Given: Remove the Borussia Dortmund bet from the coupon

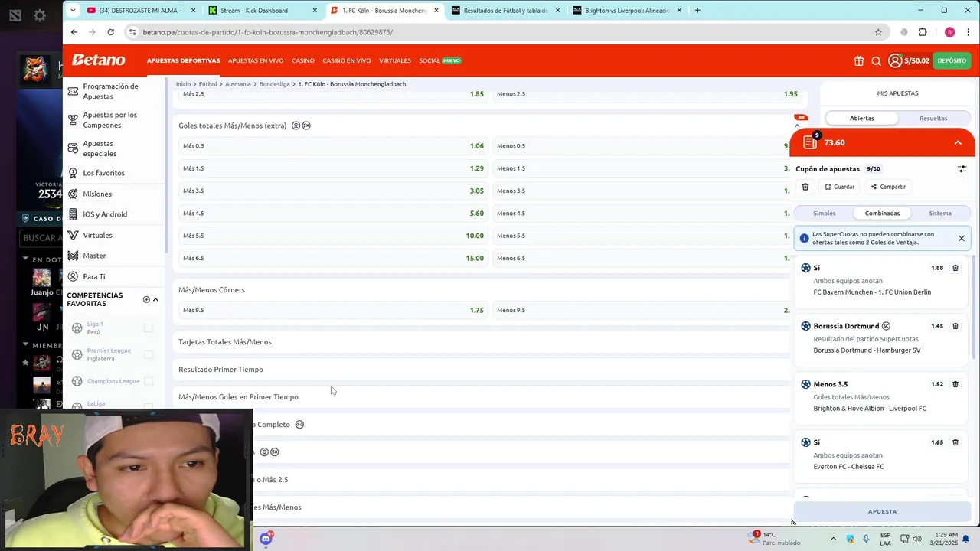Looking at the screenshot, I should pyautogui.click(x=955, y=326).
